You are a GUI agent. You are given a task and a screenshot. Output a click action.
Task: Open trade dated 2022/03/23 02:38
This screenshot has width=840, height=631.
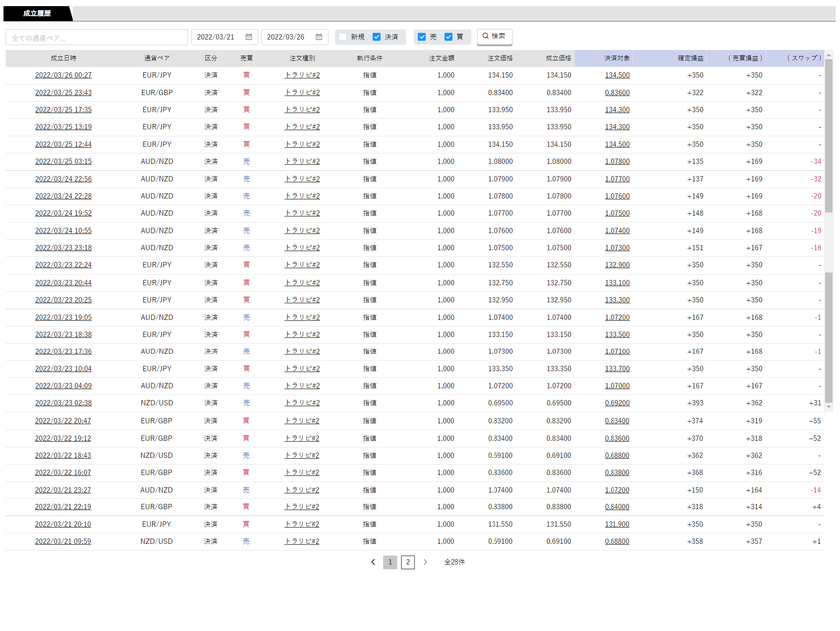point(64,403)
